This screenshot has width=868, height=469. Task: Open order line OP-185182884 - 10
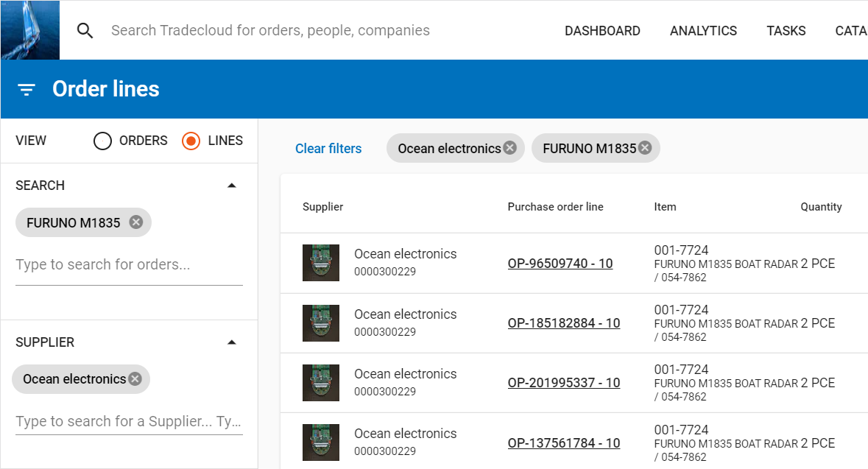[563, 323]
